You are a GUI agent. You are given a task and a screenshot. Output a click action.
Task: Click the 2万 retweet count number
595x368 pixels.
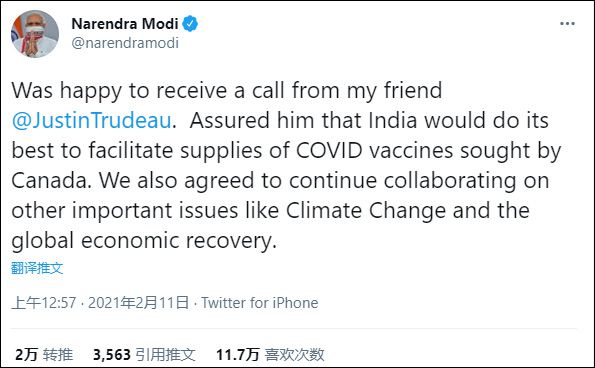(27, 355)
